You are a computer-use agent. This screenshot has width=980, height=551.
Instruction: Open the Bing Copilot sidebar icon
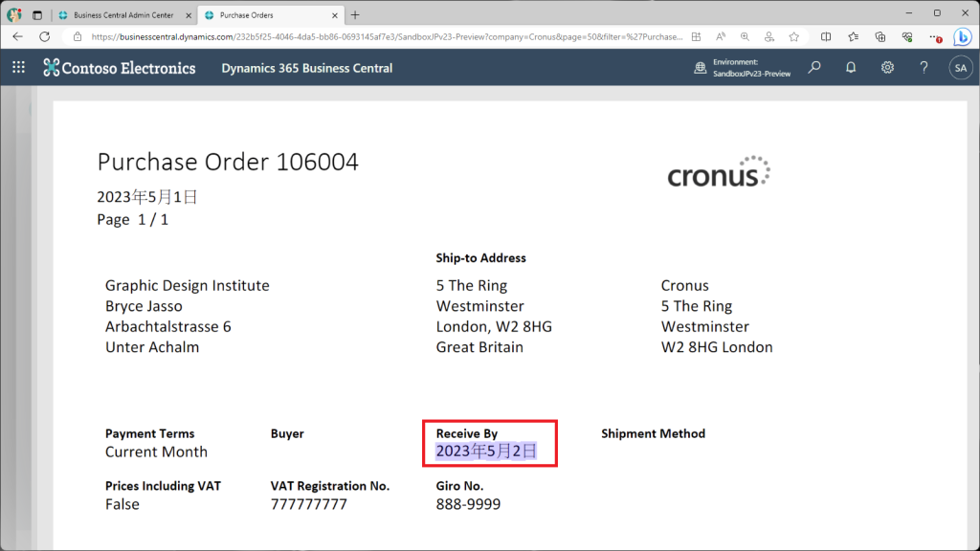tap(963, 37)
